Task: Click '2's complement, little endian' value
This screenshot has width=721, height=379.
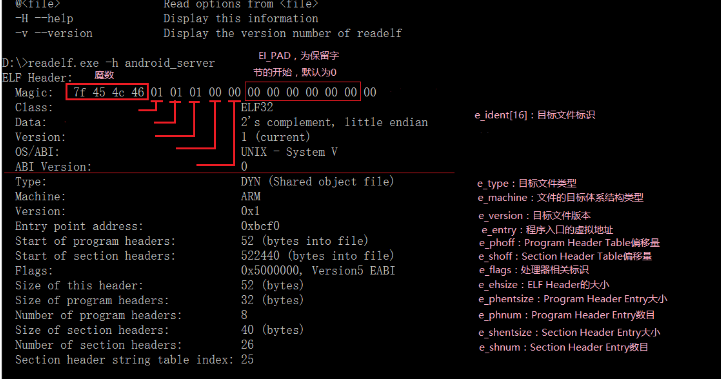Action: pyautogui.click(x=334, y=122)
